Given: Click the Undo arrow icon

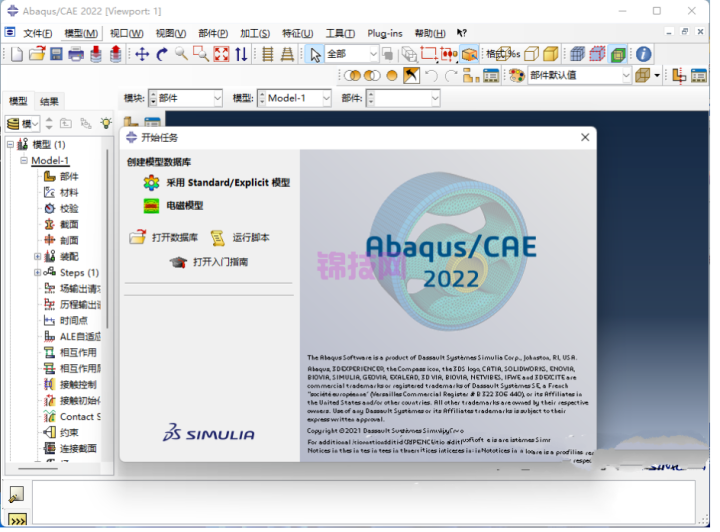Looking at the screenshot, I should pos(431,75).
